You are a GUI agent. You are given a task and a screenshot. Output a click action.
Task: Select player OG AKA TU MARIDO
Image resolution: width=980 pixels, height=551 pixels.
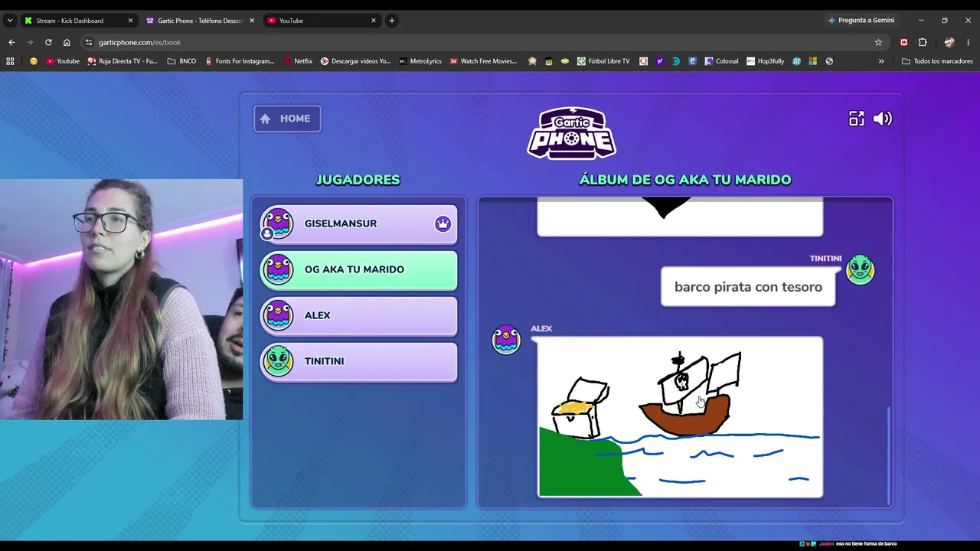coord(358,270)
